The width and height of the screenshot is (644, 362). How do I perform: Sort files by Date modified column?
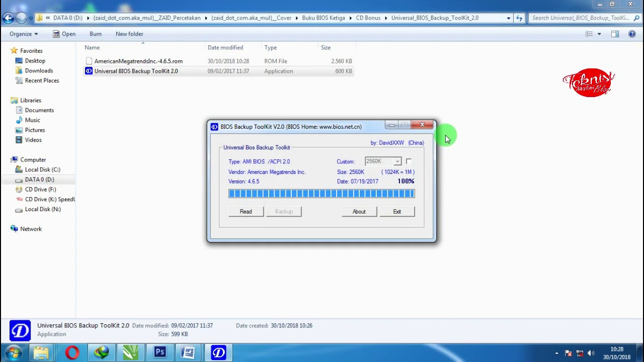225,48
